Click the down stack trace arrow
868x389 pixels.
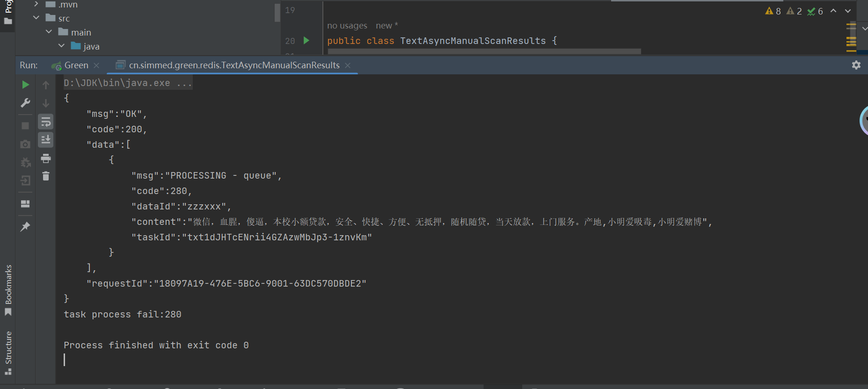point(46,103)
